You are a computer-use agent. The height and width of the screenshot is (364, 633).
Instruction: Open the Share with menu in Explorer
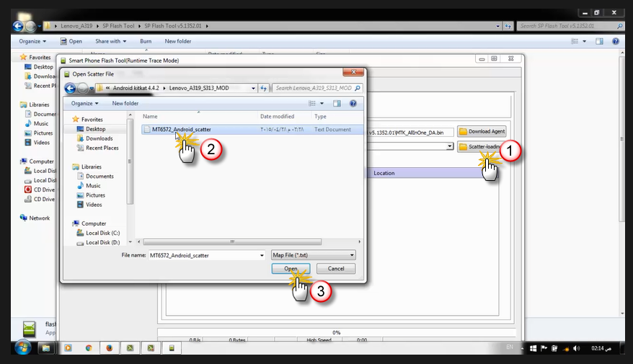[110, 41]
